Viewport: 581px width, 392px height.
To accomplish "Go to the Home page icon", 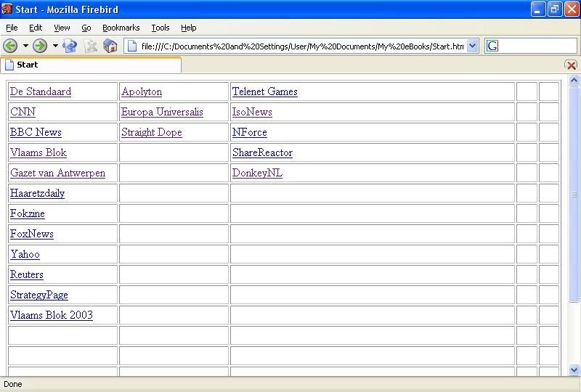I will tap(110, 46).
